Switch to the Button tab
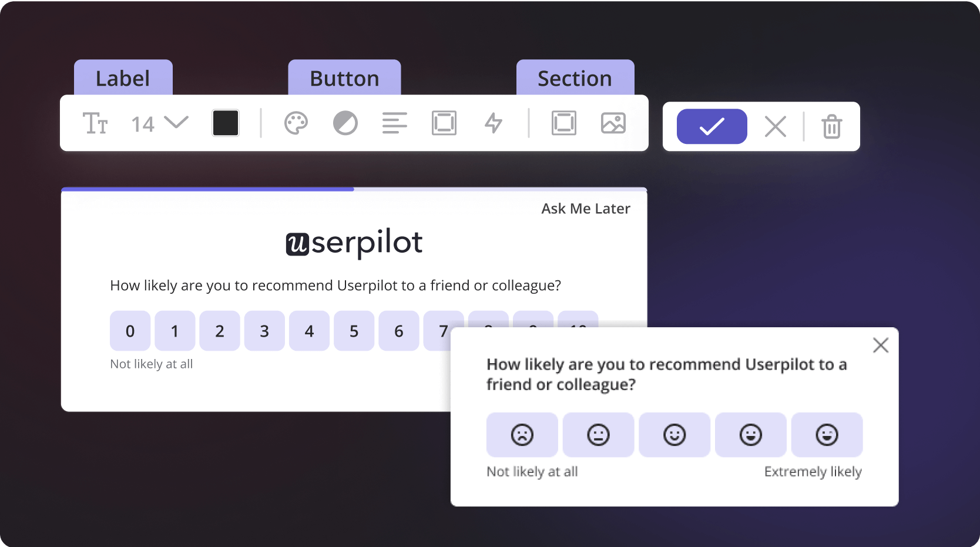 (344, 78)
